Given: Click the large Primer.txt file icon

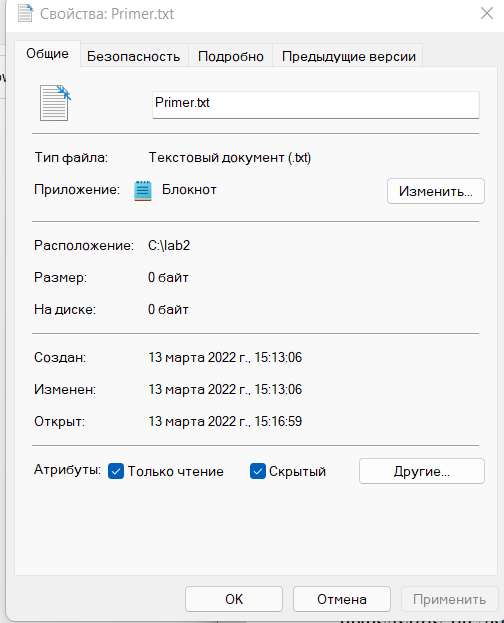Looking at the screenshot, I should 55,103.
